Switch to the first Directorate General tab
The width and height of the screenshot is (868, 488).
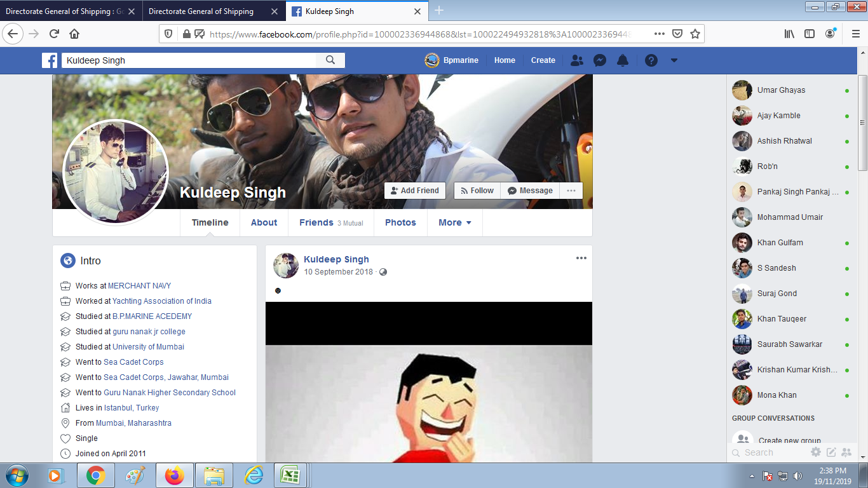[x=71, y=11]
